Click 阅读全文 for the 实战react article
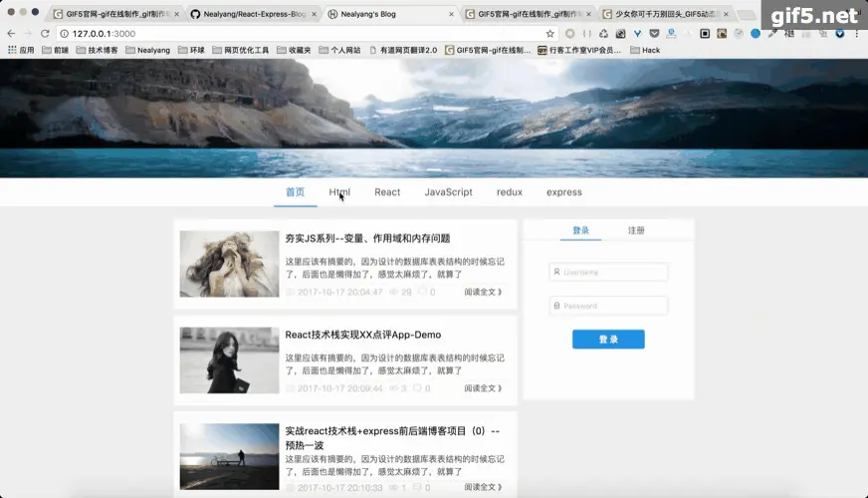 coord(483,487)
